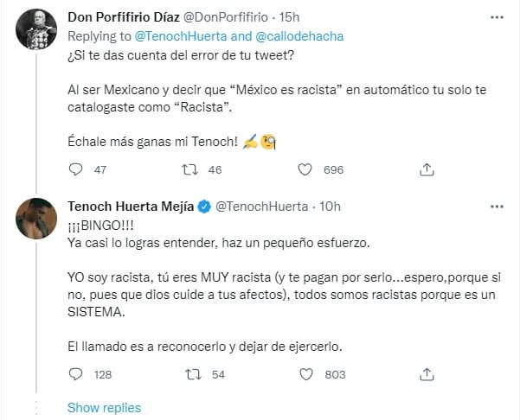The height and width of the screenshot is (420, 520).
Task: Click Tenoch Huerta's profile avatar
Action: 36,220
